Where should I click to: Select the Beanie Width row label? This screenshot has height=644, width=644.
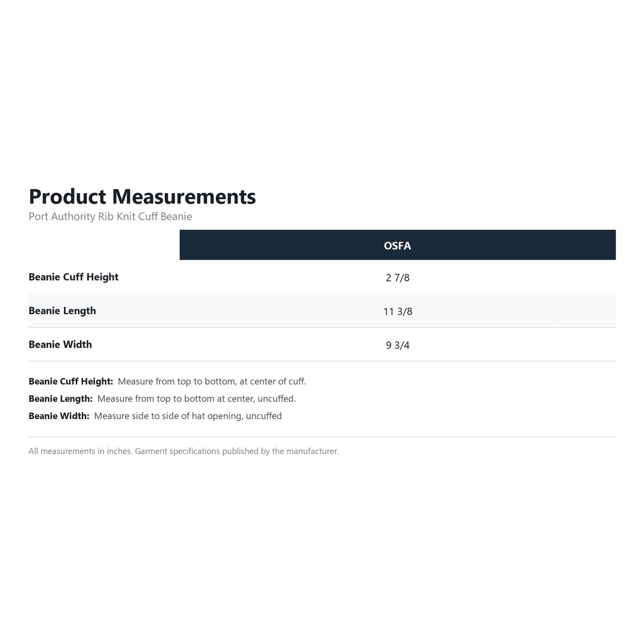[x=60, y=345]
